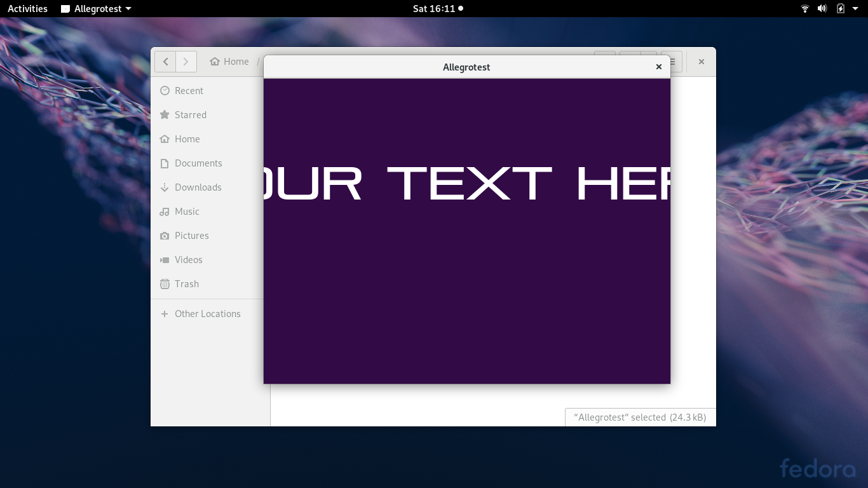Click the Wi-Fi icon in top bar
The image size is (868, 488).
click(x=805, y=9)
